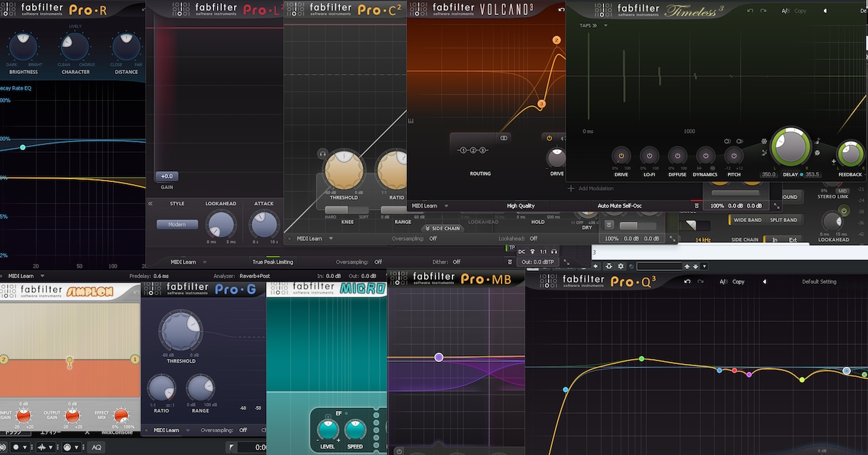Click the Copy button in Pro-Q 3
Viewport: 868px width, 455px height.
(739, 282)
